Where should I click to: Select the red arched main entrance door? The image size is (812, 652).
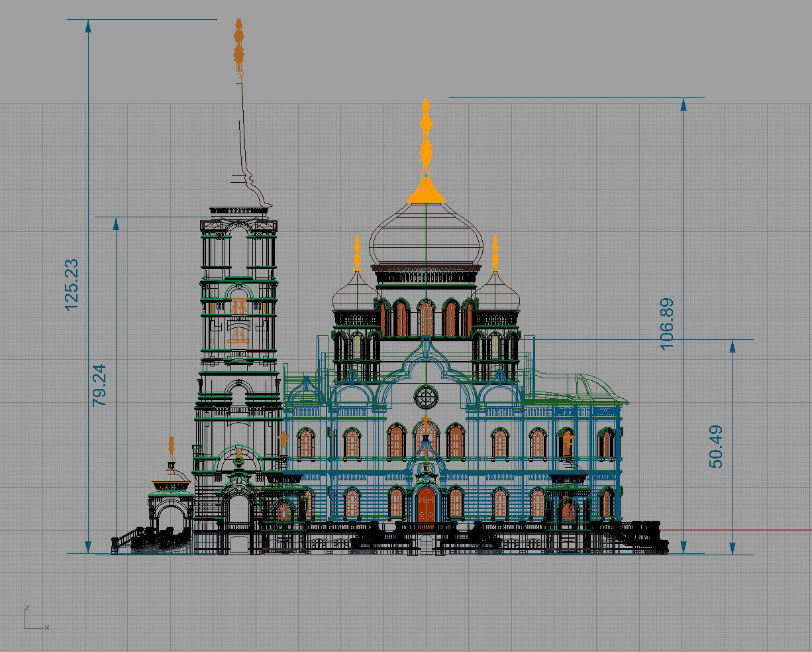(426, 506)
